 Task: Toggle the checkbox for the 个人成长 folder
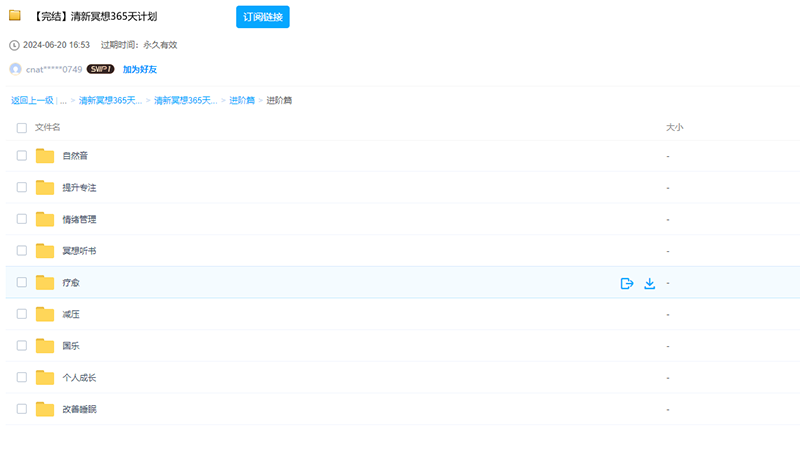(x=22, y=377)
